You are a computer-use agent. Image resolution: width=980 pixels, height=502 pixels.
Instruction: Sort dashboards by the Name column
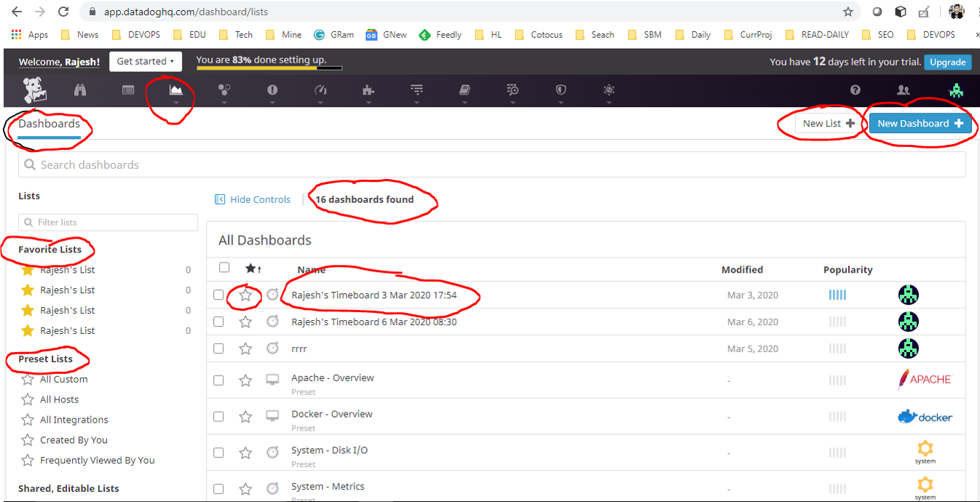pos(311,270)
